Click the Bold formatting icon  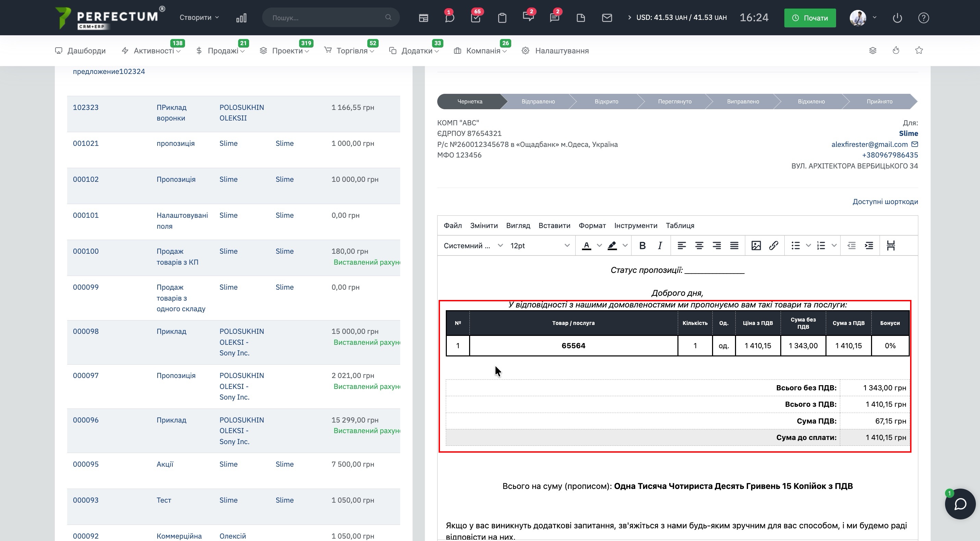coord(642,246)
